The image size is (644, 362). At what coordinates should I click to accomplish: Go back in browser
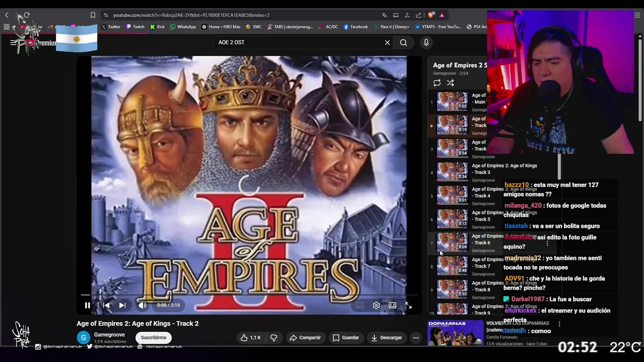7,15
